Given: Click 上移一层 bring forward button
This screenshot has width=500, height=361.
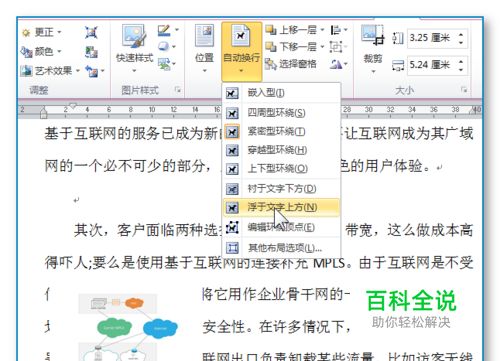Looking at the screenshot, I should pos(291,30).
